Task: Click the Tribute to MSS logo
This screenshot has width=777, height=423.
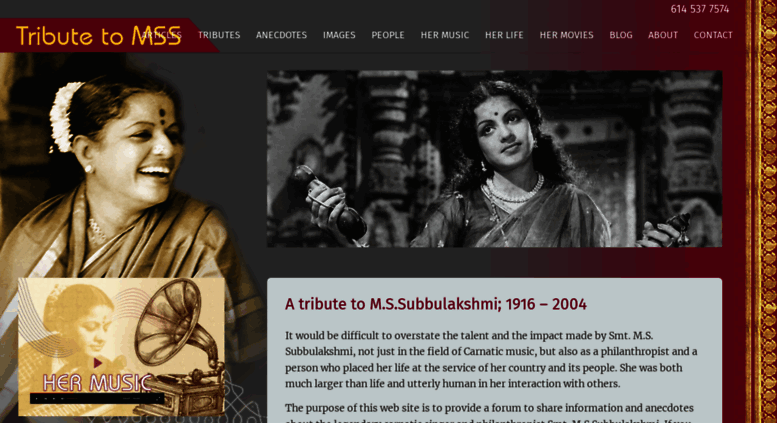Action: click(99, 36)
